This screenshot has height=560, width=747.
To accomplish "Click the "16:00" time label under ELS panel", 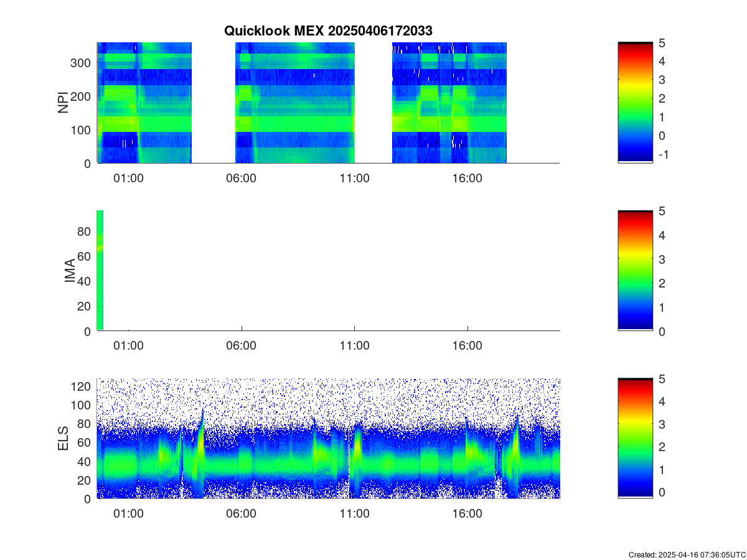I will coord(467,513).
